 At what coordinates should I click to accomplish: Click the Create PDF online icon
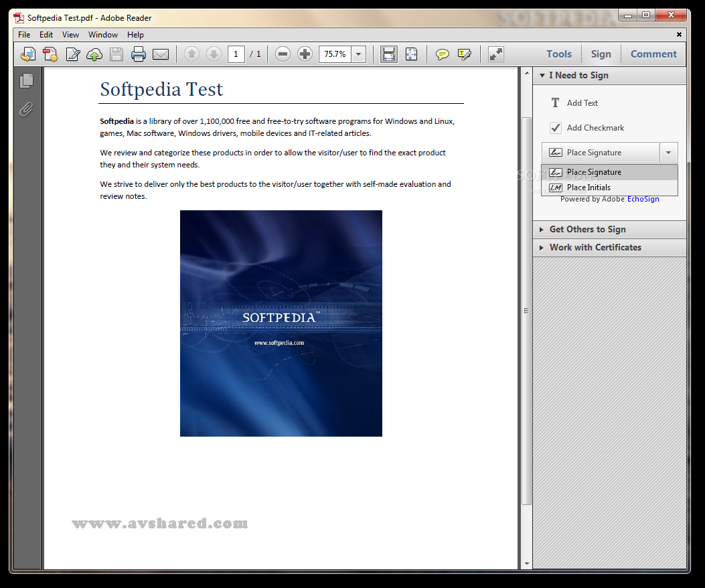pyautogui.click(x=50, y=54)
